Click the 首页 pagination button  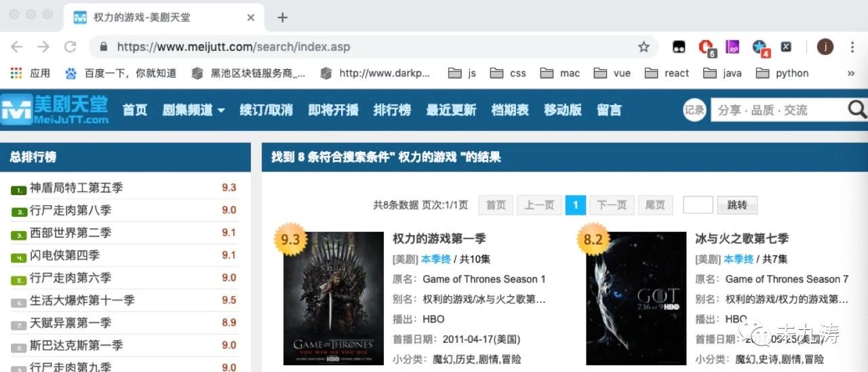[496, 205]
